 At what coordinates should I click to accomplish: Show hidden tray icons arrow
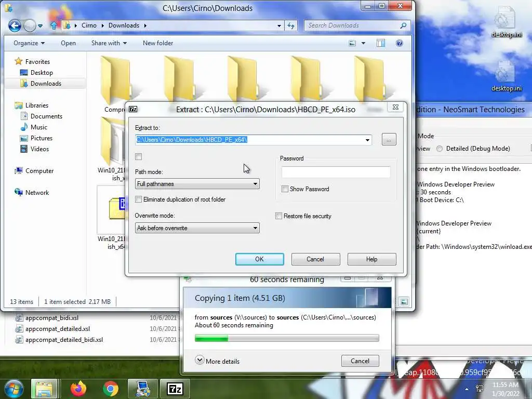[x=467, y=389]
